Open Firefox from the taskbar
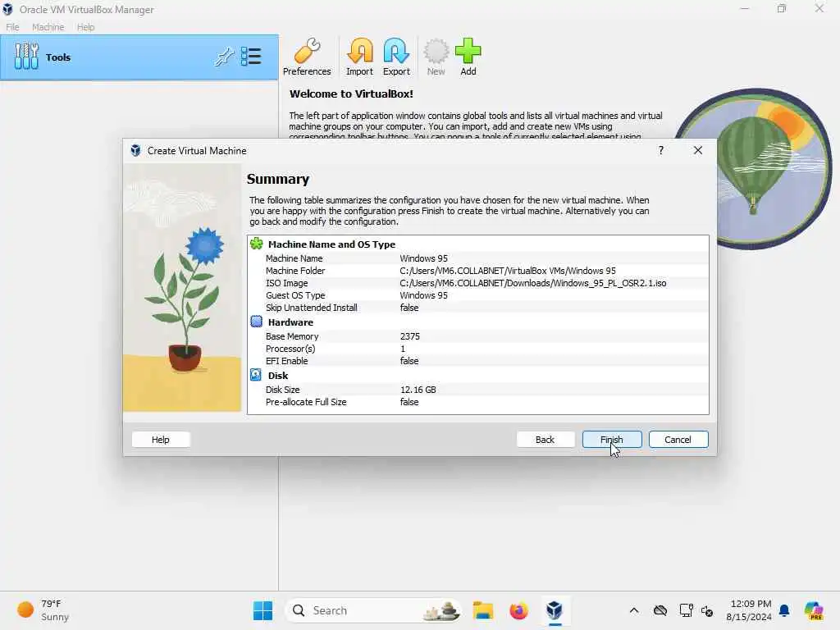This screenshot has height=630, width=840. 518,610
